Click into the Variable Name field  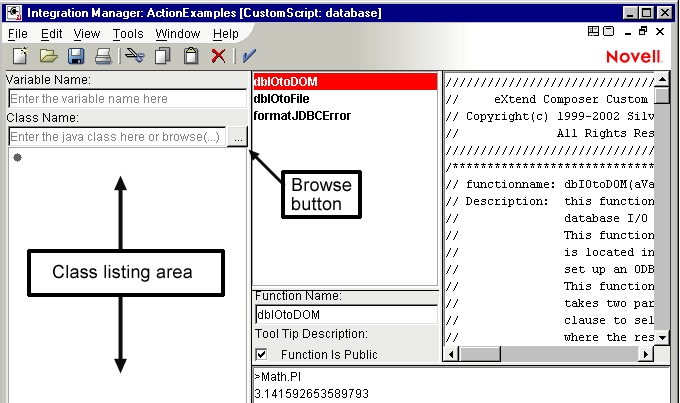click(x=128, y=98)
